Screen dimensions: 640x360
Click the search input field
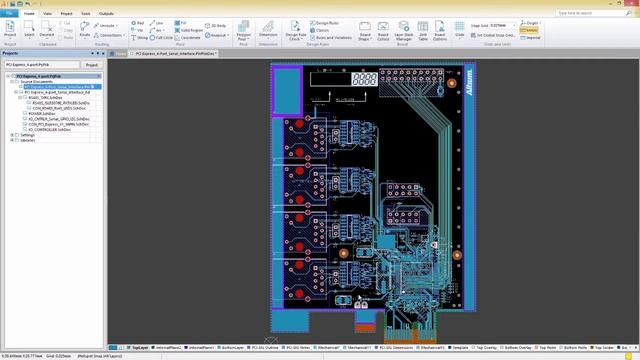tap(591, 13)
